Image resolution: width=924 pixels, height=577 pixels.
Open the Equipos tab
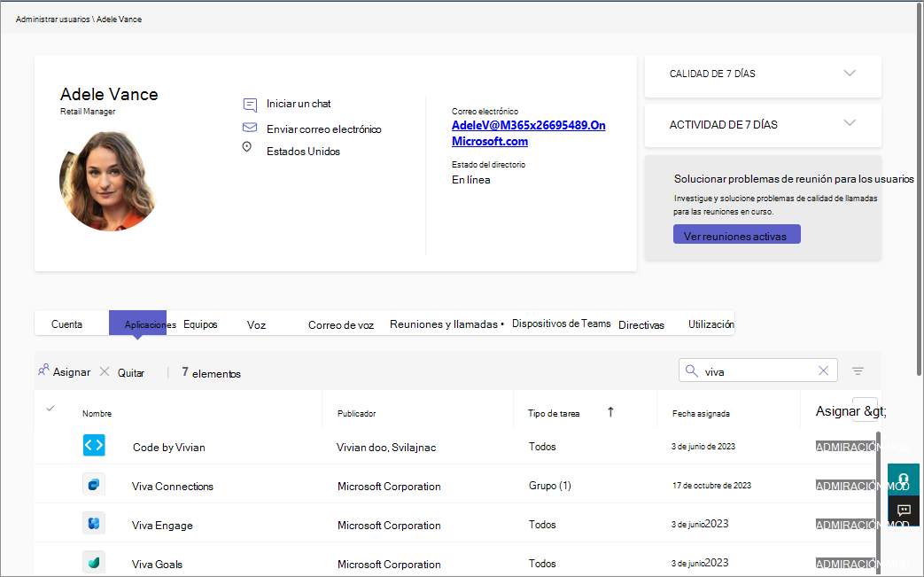coord(200,324)
